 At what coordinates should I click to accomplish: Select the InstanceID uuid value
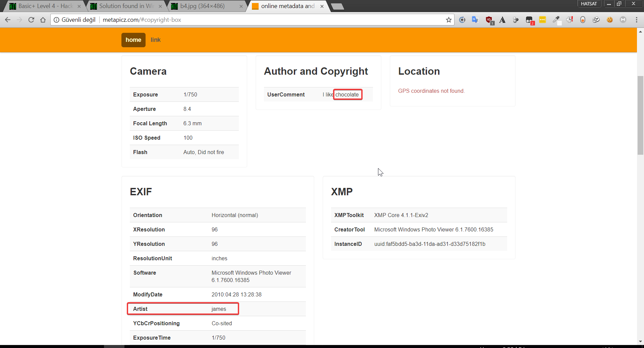pyautogui.click(x=430, y=244)
